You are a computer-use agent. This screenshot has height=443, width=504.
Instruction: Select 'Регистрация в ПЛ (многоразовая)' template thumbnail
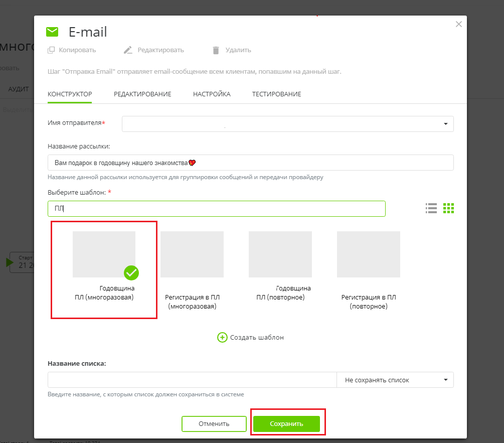click(192, 254)
